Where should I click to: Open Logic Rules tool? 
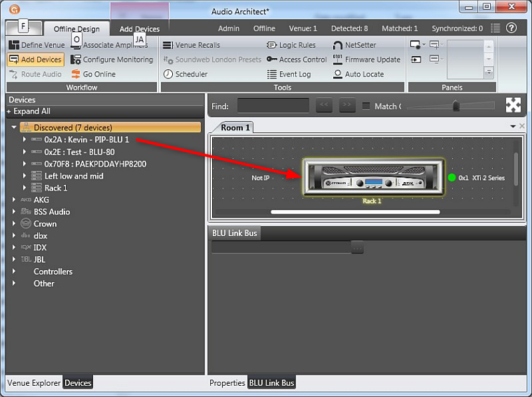point(291,45)
